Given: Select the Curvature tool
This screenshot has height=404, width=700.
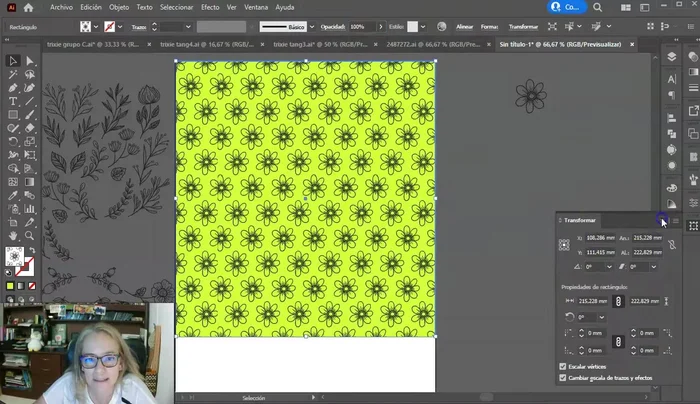Looking at the screenshot, I should pyautogui.click(x=29, y=88).
